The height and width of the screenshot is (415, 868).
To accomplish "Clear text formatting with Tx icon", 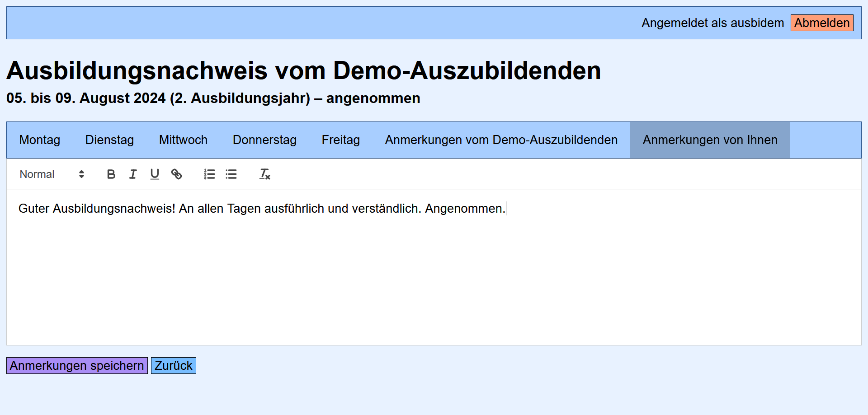I will pos(264,174).
